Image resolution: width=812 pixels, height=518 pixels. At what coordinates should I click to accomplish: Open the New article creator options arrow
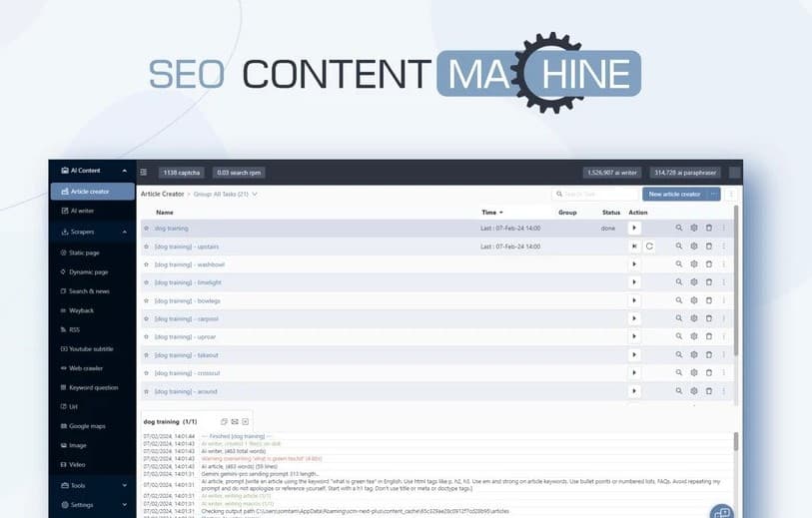pos(713,194)
